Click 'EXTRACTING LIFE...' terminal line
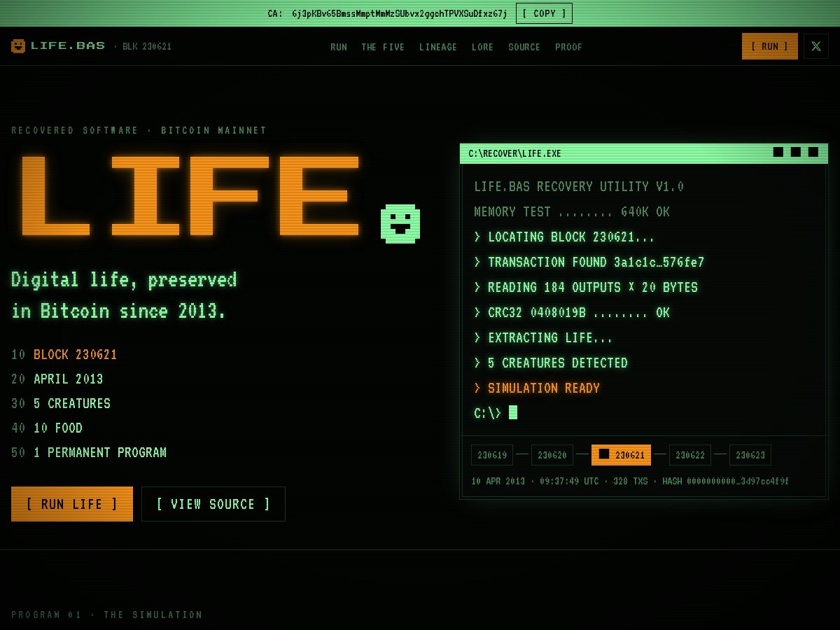The height and width of the screenshot is (630, 840). tap(544, 338)
